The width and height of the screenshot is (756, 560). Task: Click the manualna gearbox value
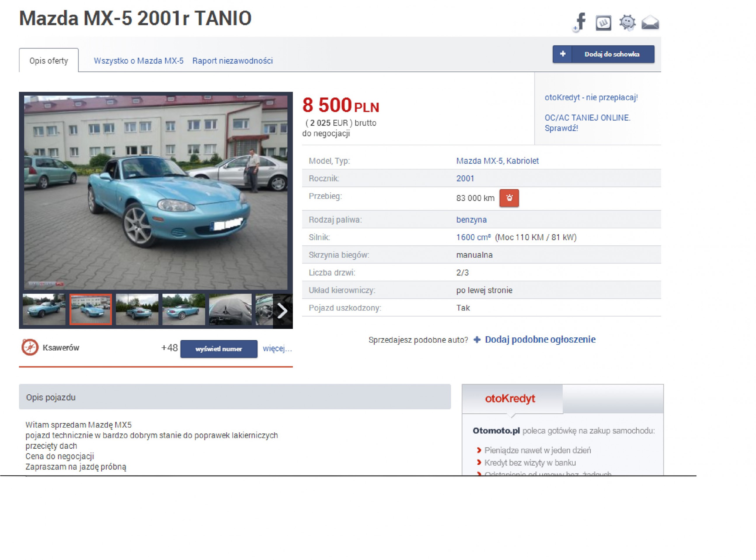pyautogui.click(x=474, y=255)
